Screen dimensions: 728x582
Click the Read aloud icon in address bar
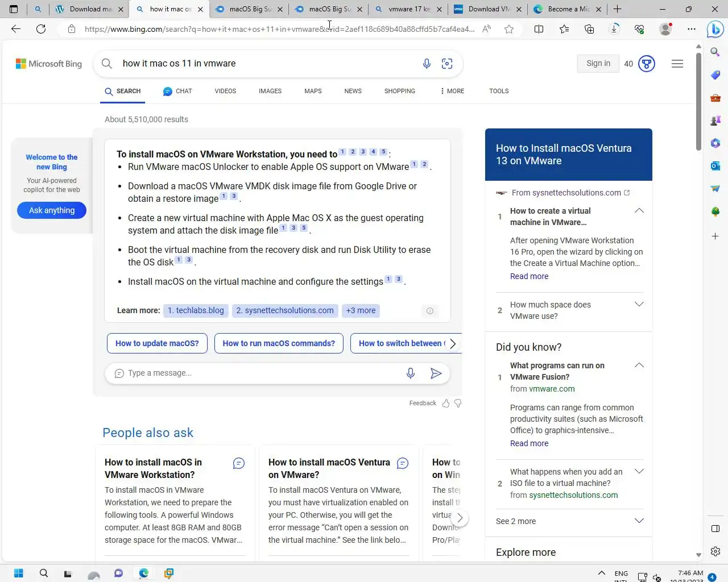tap(486, 29)
